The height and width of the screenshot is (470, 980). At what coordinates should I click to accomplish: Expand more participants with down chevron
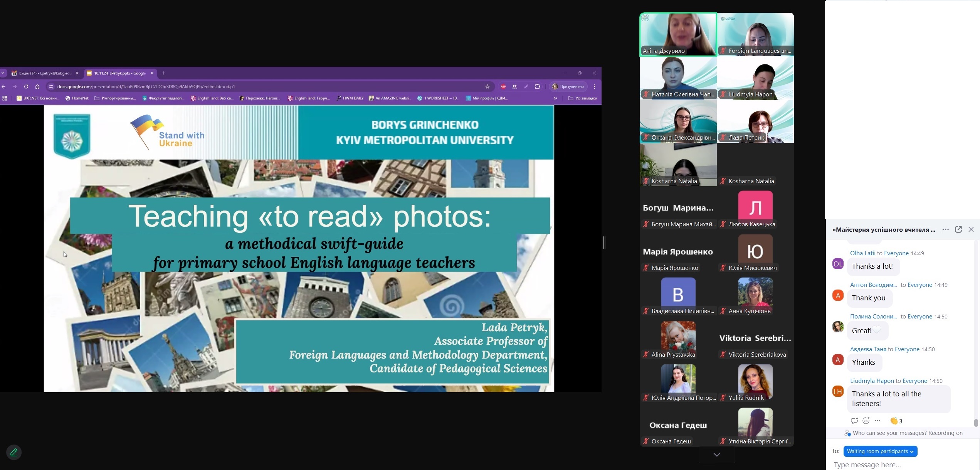coord(716,455)
